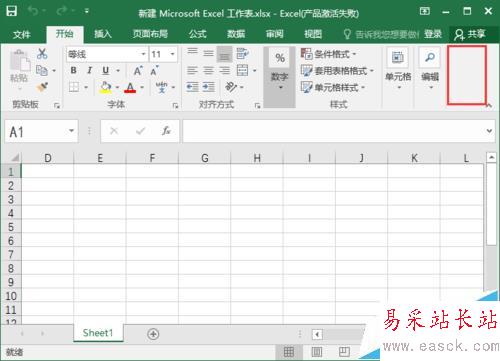Undo the last action
Viewport: 500px width, 361px height.
tap(34, 11)
